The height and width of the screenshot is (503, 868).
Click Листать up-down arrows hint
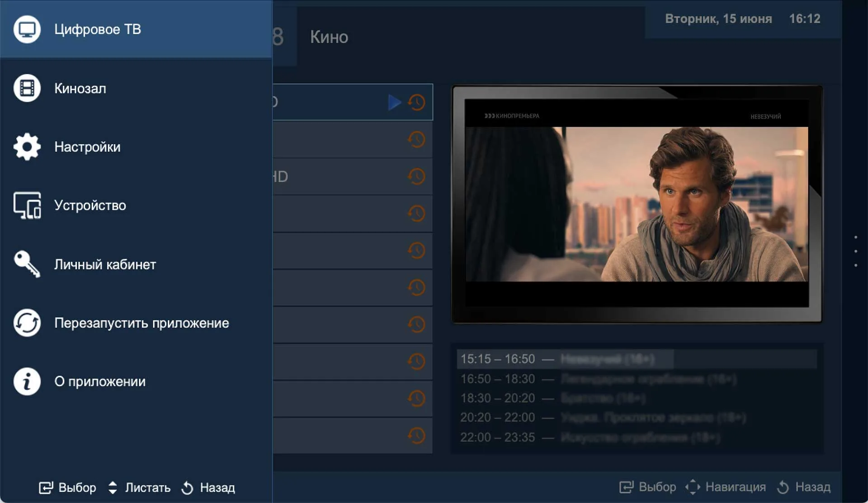tap(113, 488)
